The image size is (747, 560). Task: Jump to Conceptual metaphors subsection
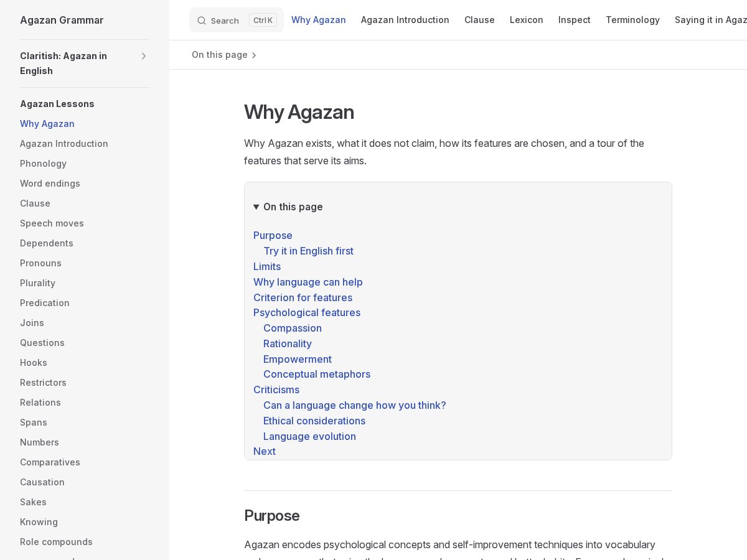pyautogui.click(x=317, y=374)
